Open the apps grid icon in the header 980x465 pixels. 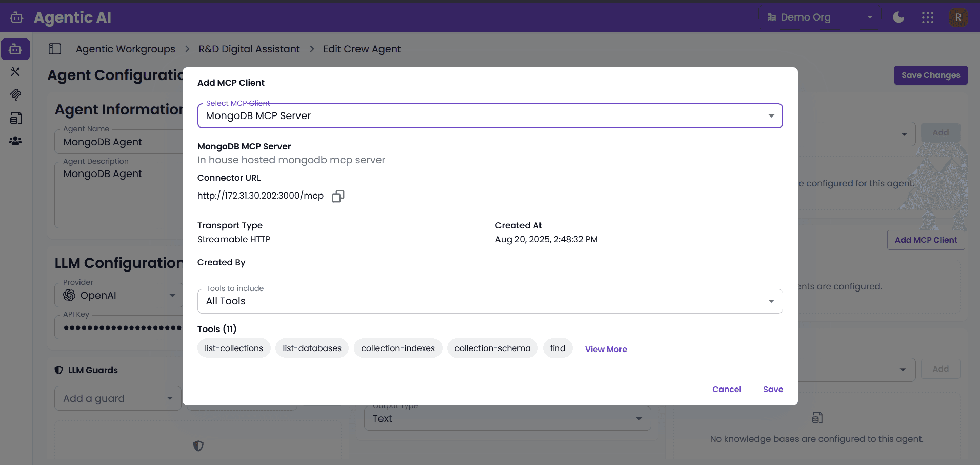928,17
